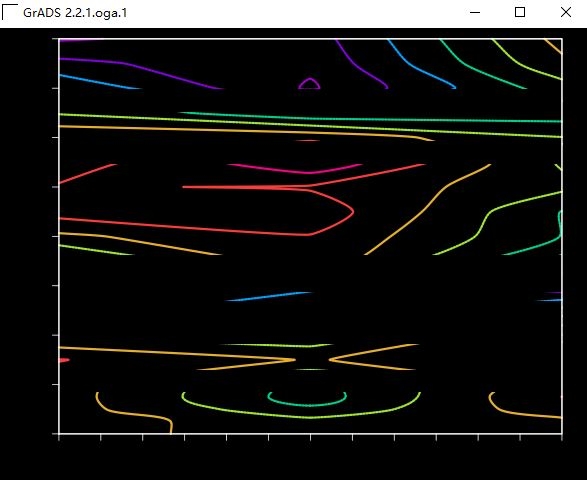
Task: Click the small red blob at left edge
Action: [64, 360]
